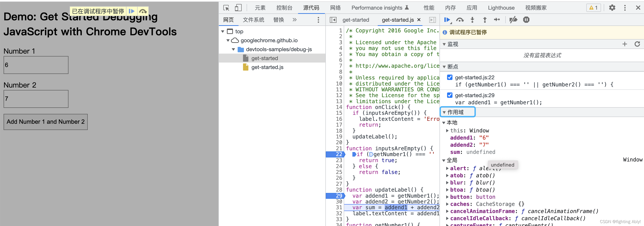Close the DevTools panel
Viewport: 644px width, 226px height.
(x=638, y=8)
